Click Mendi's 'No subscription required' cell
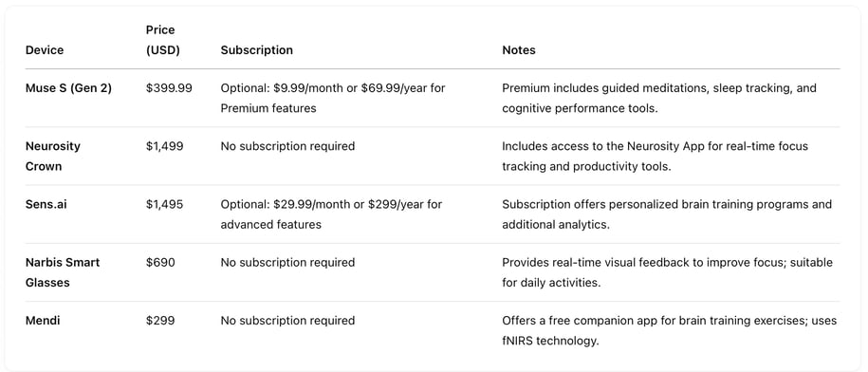This screenshot has height=372, width=868. 287,321
